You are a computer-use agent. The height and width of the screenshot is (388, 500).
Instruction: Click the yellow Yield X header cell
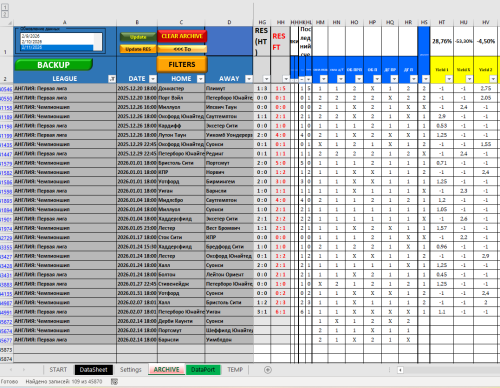463,70
